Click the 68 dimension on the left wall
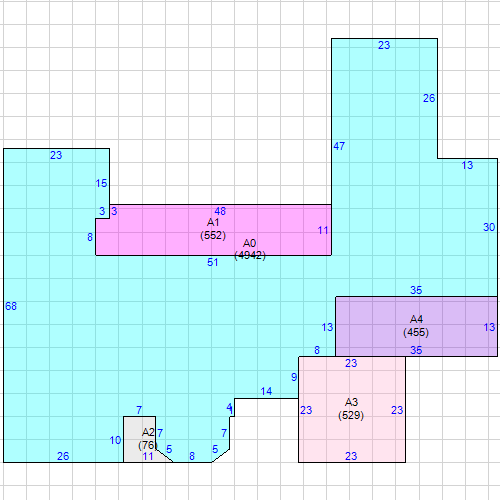 point(11,306)
